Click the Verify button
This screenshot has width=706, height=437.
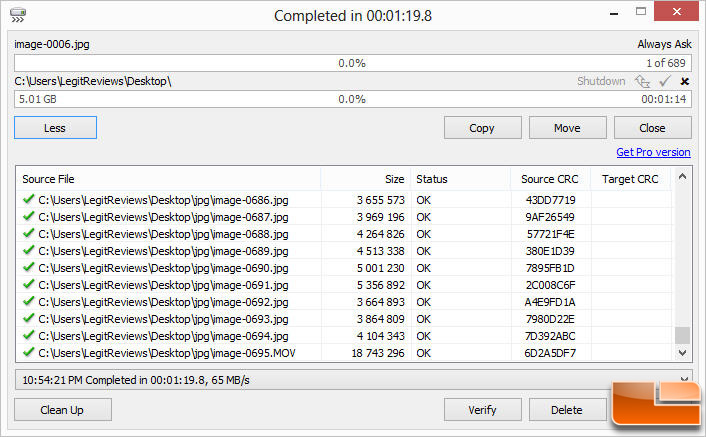(482, 410)
